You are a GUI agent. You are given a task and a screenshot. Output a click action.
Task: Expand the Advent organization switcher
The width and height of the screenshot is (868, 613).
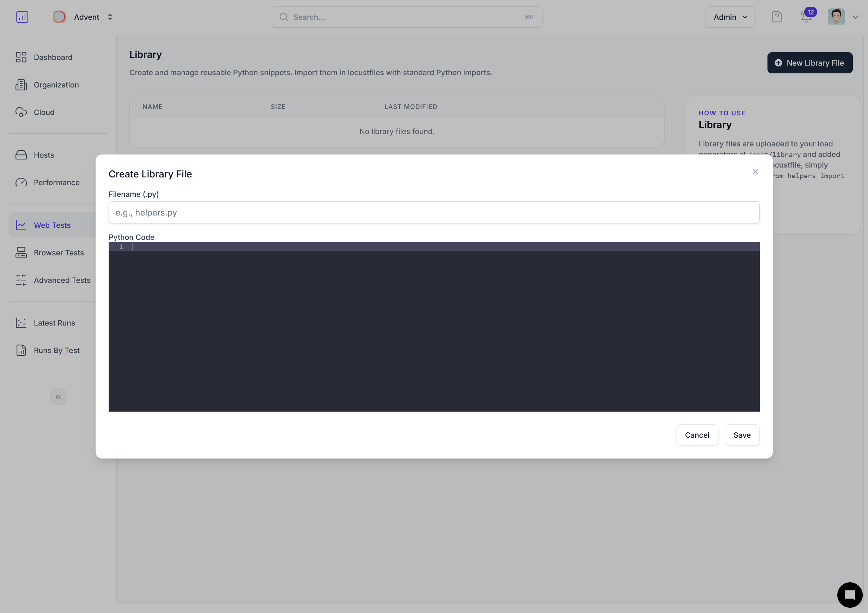click(110, 17)
